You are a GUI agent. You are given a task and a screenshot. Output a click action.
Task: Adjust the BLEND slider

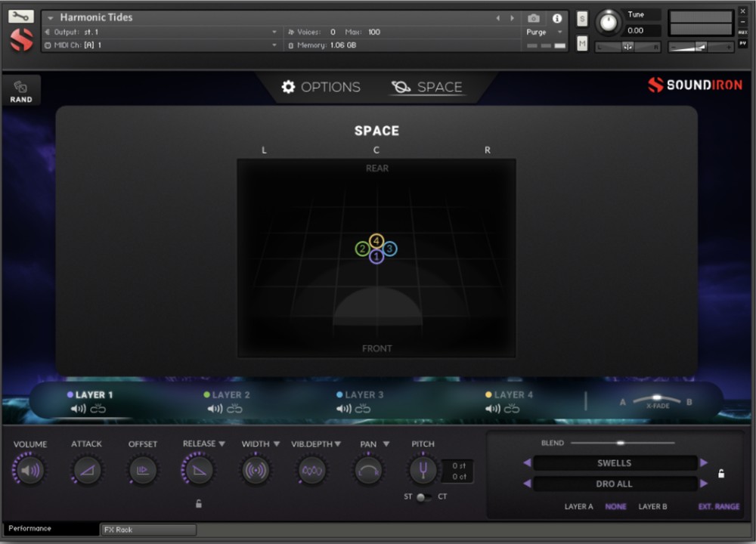click(x=621, y=443)
